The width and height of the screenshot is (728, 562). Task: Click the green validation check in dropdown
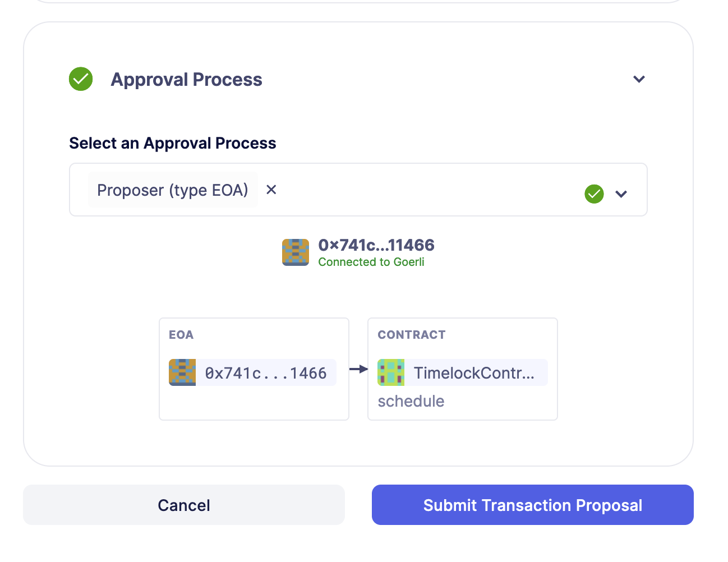click(594, 194)
